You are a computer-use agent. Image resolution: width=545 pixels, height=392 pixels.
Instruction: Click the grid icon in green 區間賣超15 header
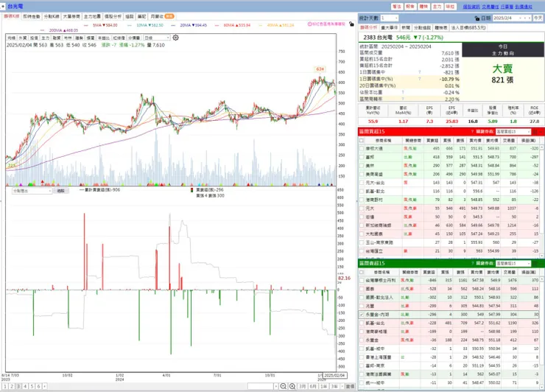[x=535, y=263]
